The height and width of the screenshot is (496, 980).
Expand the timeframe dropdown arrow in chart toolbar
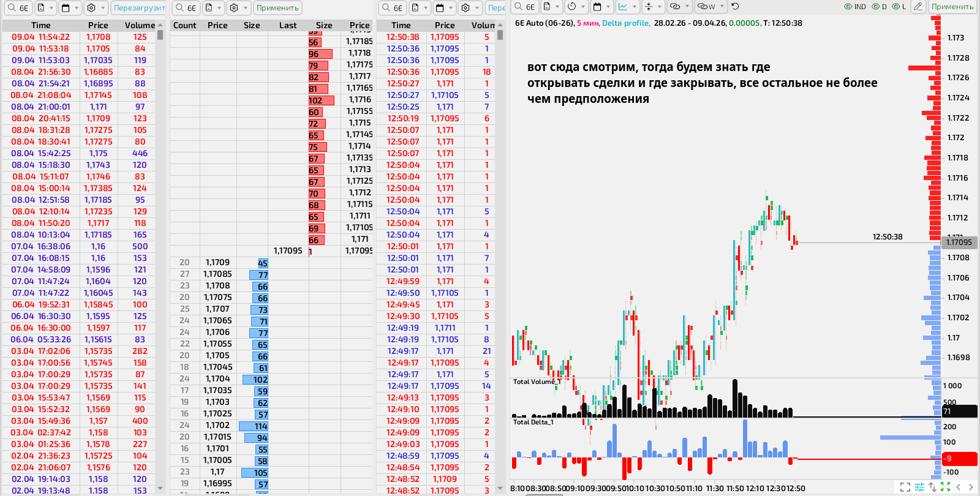point(582,7)
